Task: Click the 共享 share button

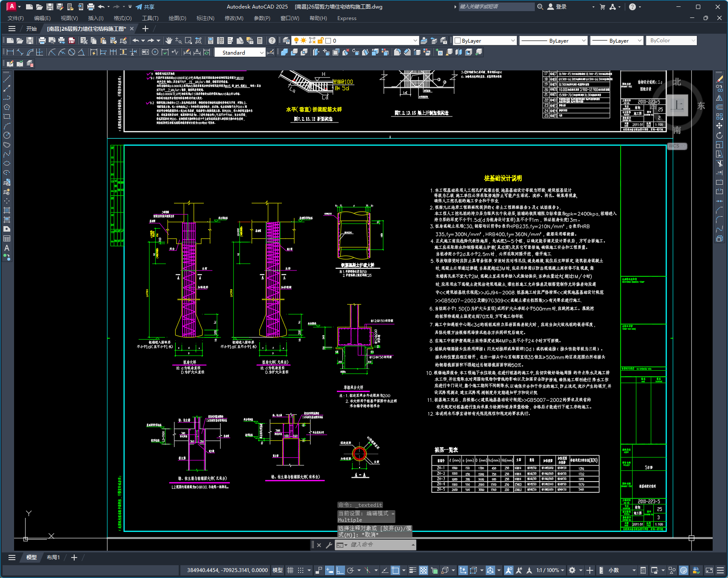Action: click(145, 7)
